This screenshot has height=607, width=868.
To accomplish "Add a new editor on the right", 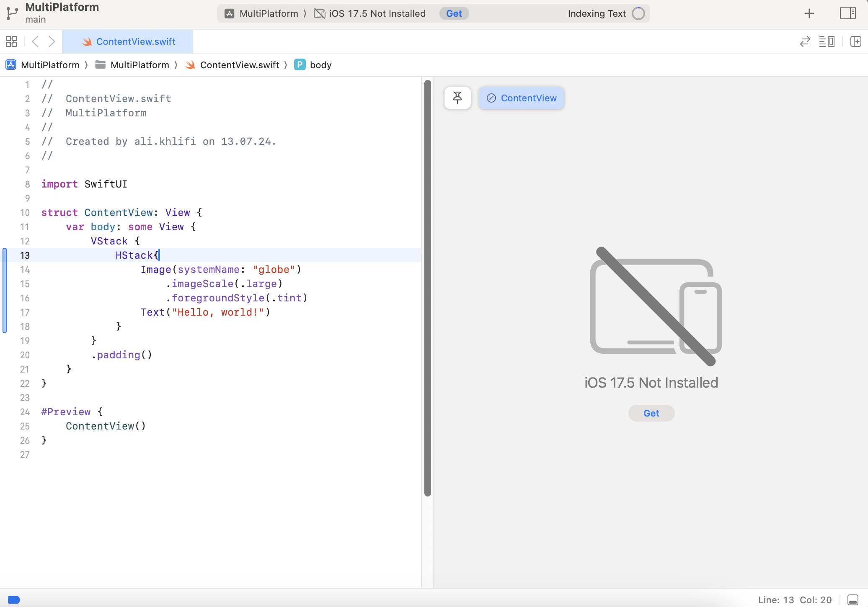I will pos(855,41).
